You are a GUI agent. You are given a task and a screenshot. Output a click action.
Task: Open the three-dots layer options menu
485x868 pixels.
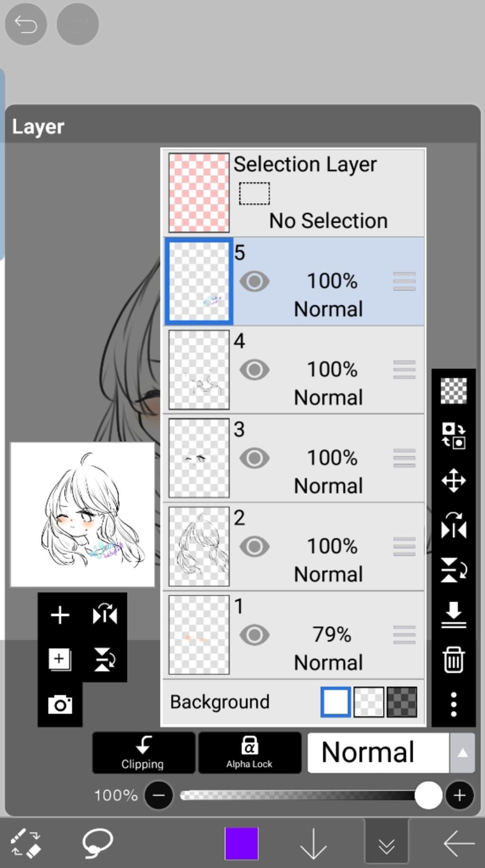point(453,704)
